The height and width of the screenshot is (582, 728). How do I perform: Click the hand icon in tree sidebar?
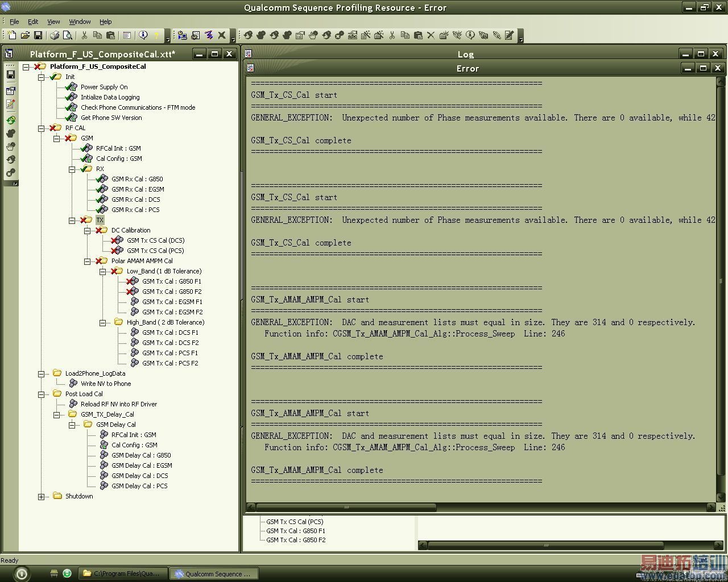[x=11, y=146]
